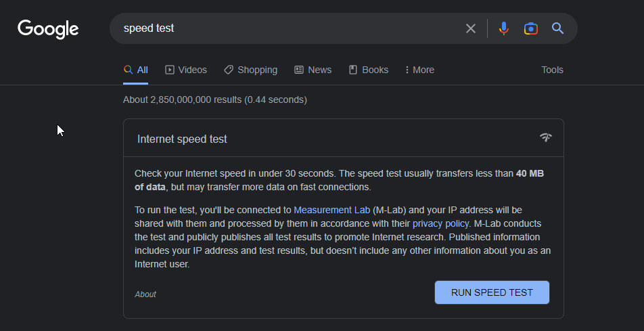Click the Google logo
Screen dimensions: 644x331
[x=48, y=29]
